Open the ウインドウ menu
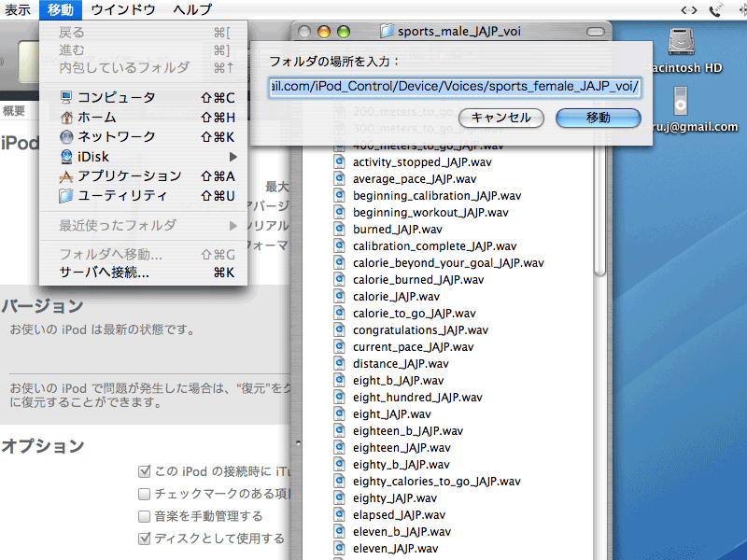The height and width of the screenshot is (560, 747). (123, 9)
